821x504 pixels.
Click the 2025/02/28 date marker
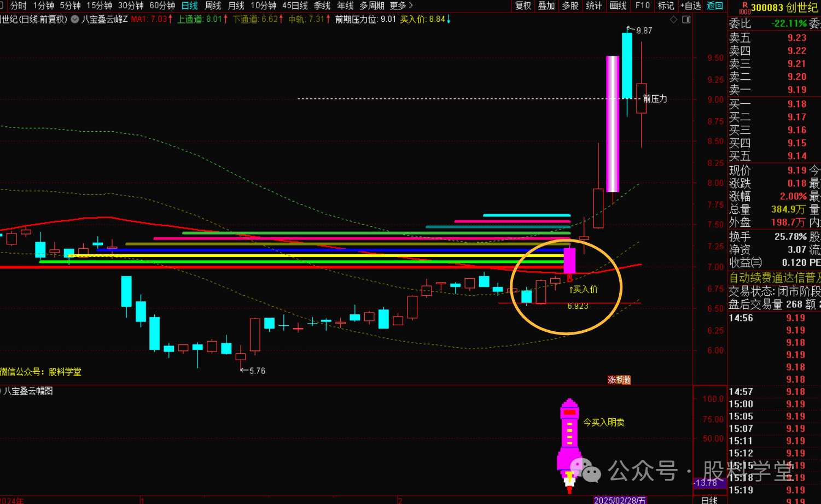pyautogui.click(x=620, y=500)
